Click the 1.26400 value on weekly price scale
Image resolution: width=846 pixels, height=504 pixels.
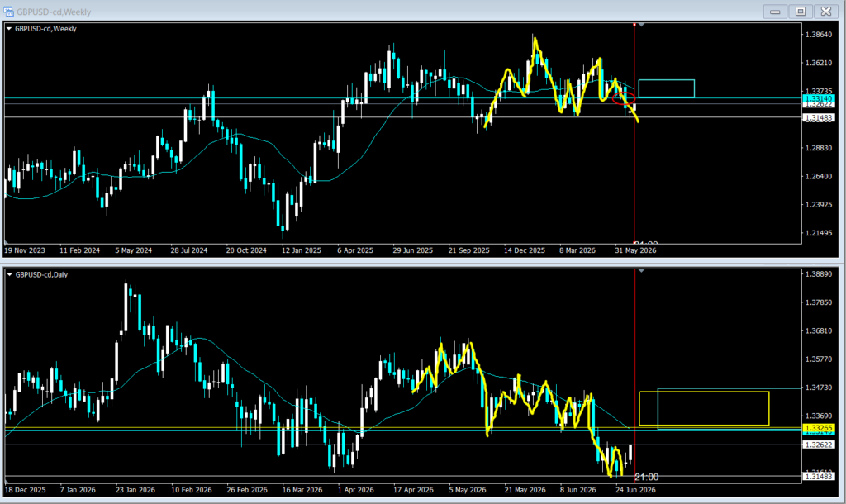coord(818,176)
